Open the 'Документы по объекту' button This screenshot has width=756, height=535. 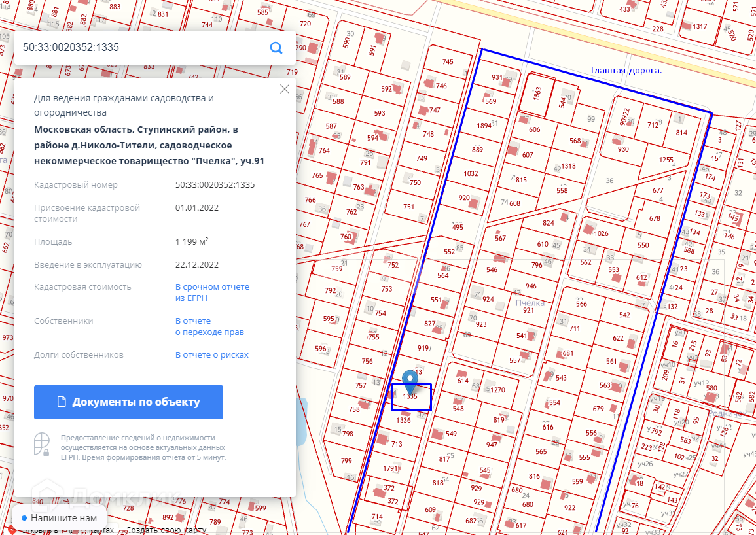[128, 402]
